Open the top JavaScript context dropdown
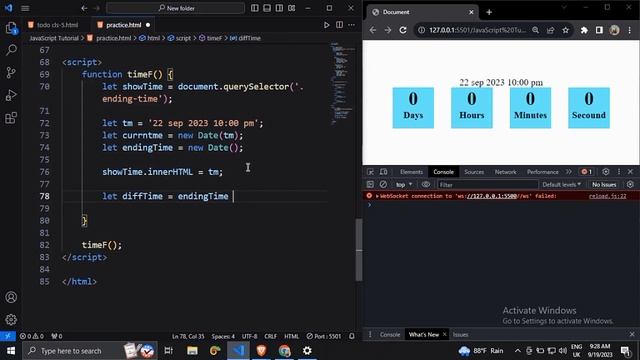 click(404, 184)
